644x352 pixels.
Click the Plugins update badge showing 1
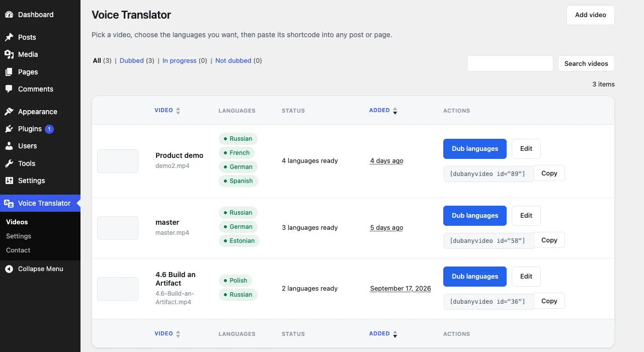49,129
